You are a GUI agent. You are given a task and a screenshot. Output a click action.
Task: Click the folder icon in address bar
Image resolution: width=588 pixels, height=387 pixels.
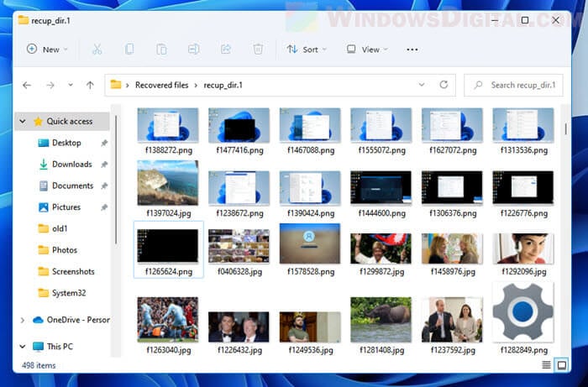coord(116,85)
